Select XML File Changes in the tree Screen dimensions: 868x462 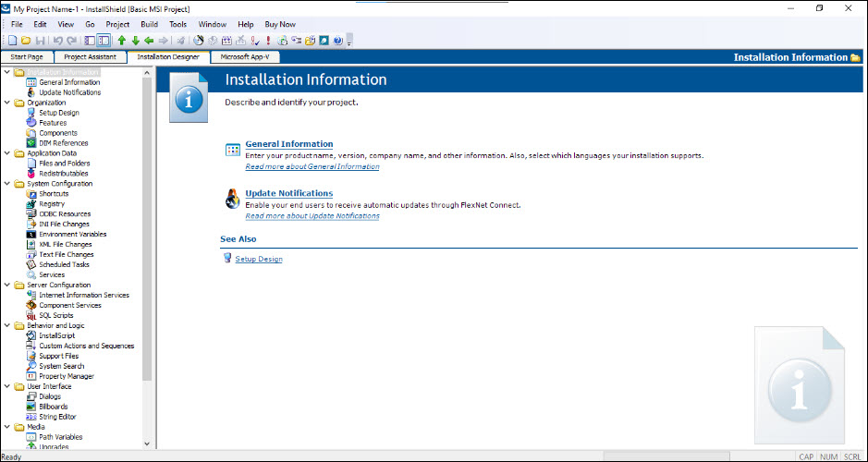click(66, 244)
